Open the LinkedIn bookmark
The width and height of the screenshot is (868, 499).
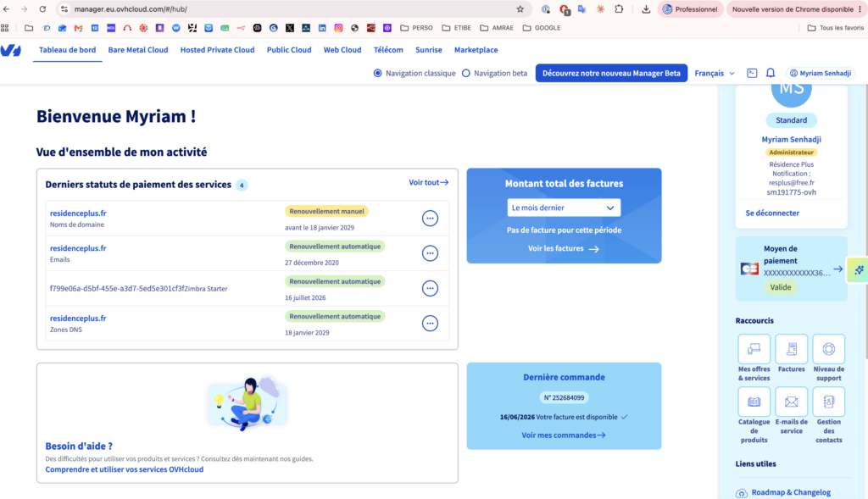pos(322,28)
